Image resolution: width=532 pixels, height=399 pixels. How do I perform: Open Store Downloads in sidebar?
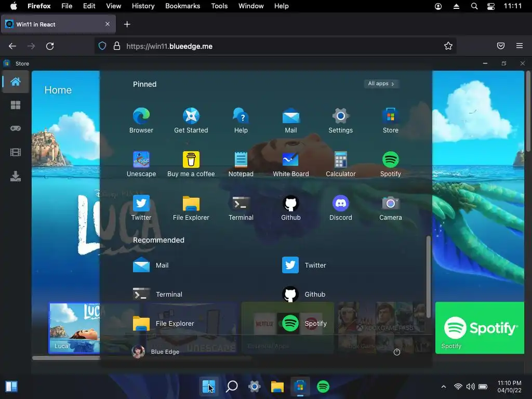pos(15,176)
